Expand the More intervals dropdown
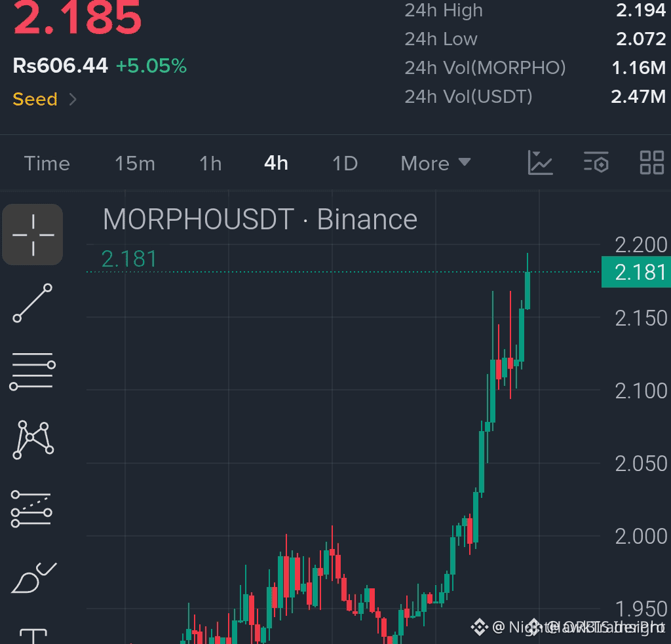The width and height of the screenshot is (671, 644). [x=436, y=164]
